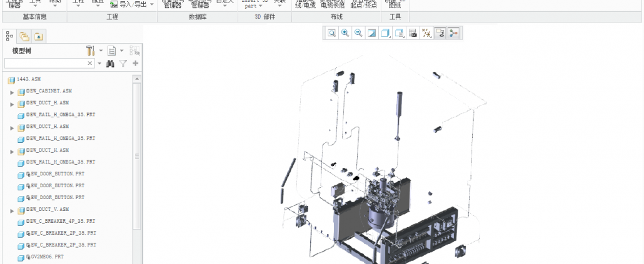Screen dimensions: 644x264
Task: Expand the third EW_DUCT_H.ASM node
Action: pos(13,152)
